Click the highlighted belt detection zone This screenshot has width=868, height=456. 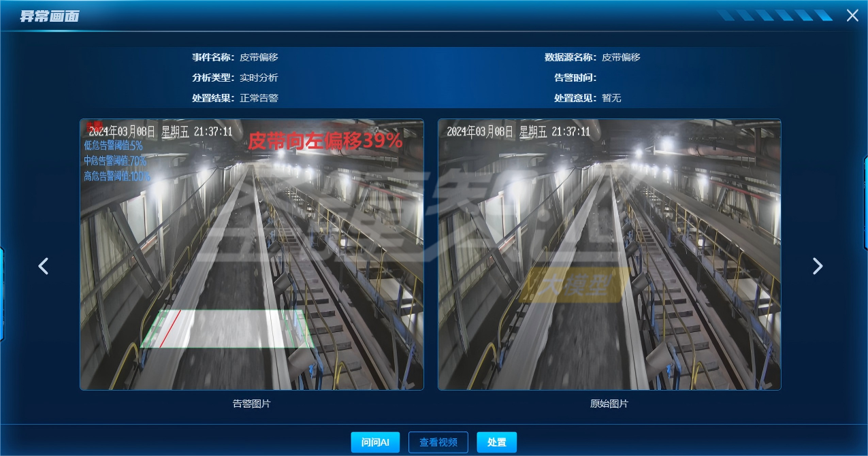228,329
